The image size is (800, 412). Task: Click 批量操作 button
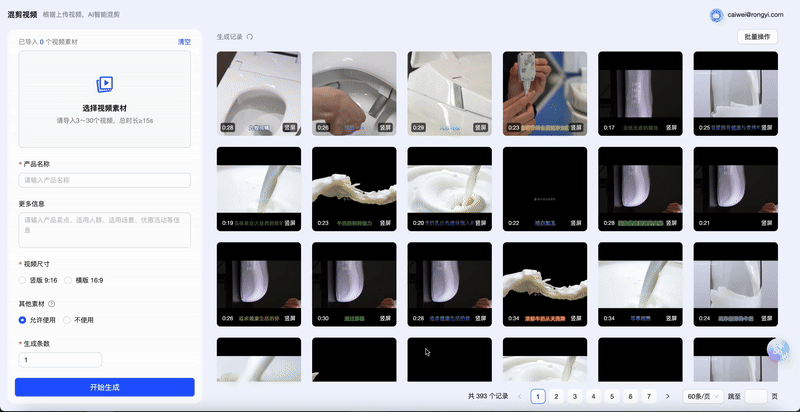click(x=757, y=37)
